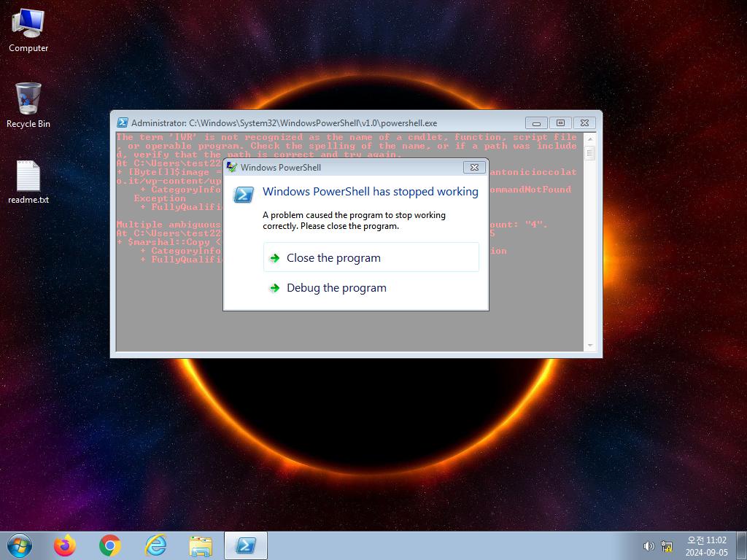Open Windows Explorer from the taskbar
This screenshot has width=747, height=560.
201,545
